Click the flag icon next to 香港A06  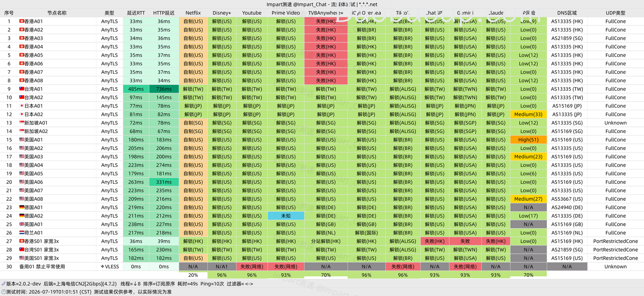pyautogui.click(x=22, y=64)
